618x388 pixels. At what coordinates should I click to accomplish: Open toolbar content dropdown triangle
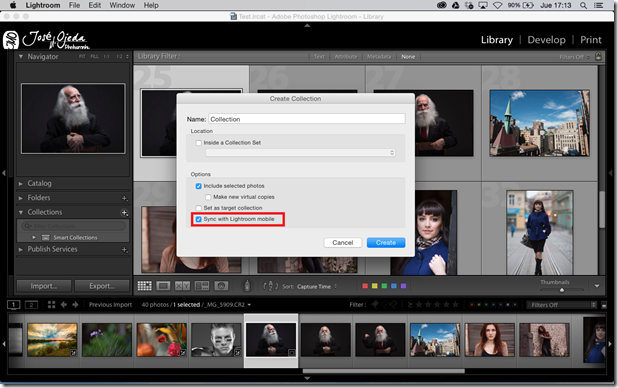[x=597, y=286]
